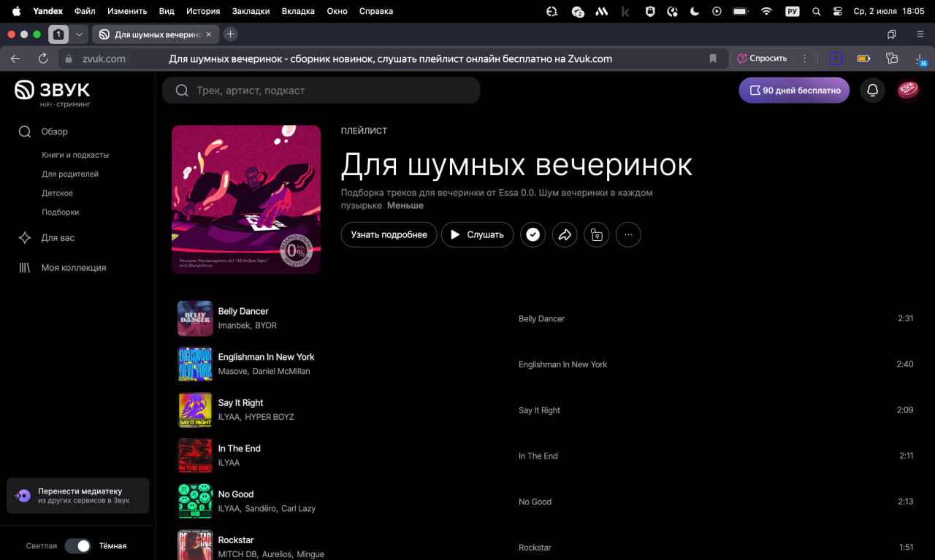
Task: Toggle the playlist added checkmark button
Action: point(533,234)
